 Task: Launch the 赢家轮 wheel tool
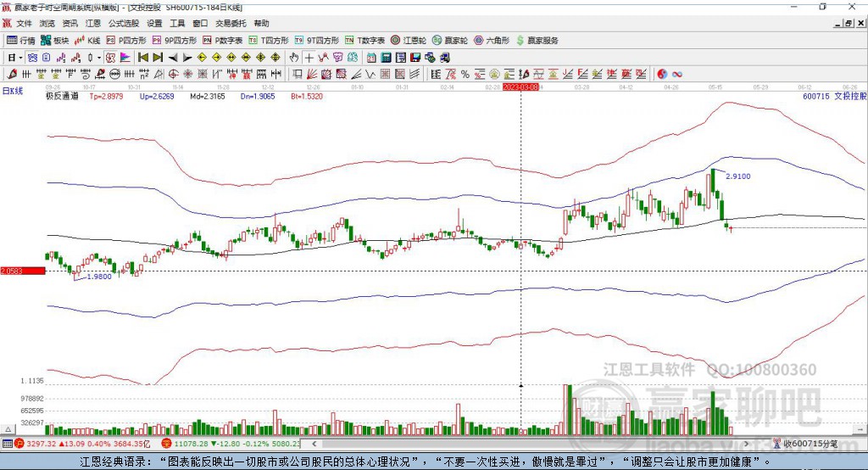pyautogui.click(x=450, y=41)
